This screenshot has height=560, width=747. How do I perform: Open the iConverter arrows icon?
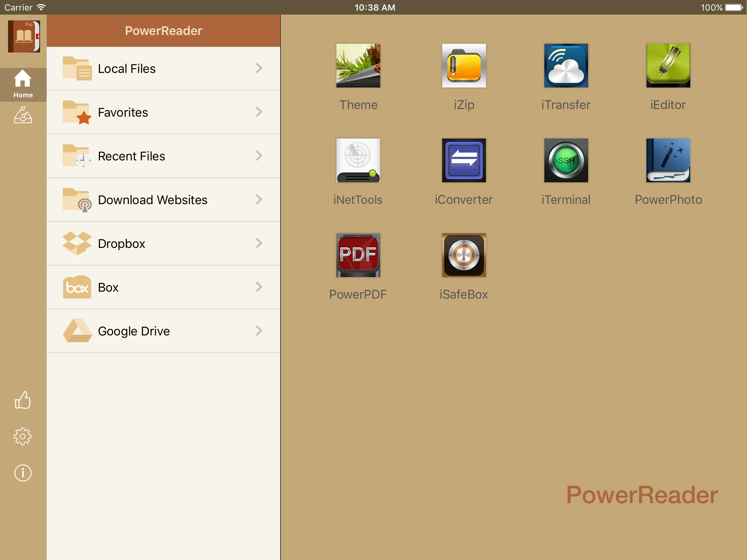(x=464, y=160)
